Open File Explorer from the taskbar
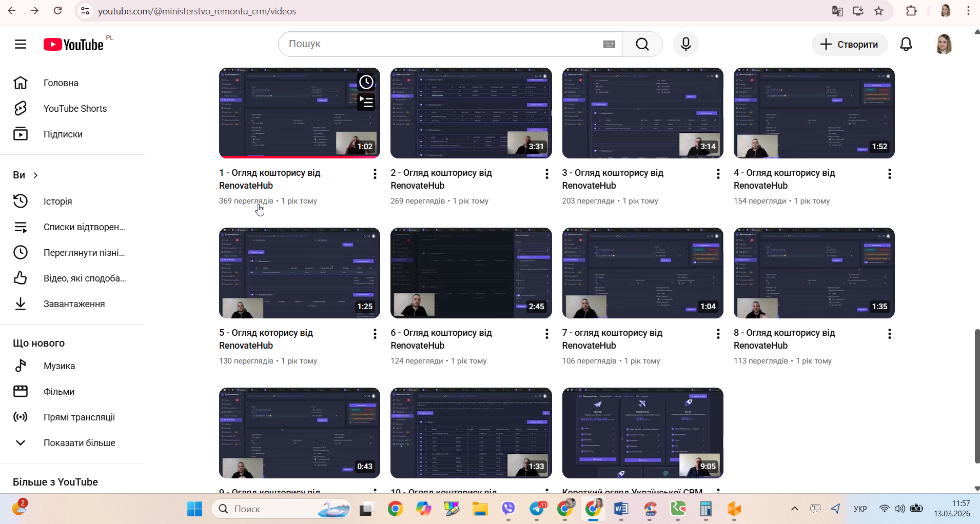Image resolution: width=980 pixels, height=524 pixels. pos(480,509)
